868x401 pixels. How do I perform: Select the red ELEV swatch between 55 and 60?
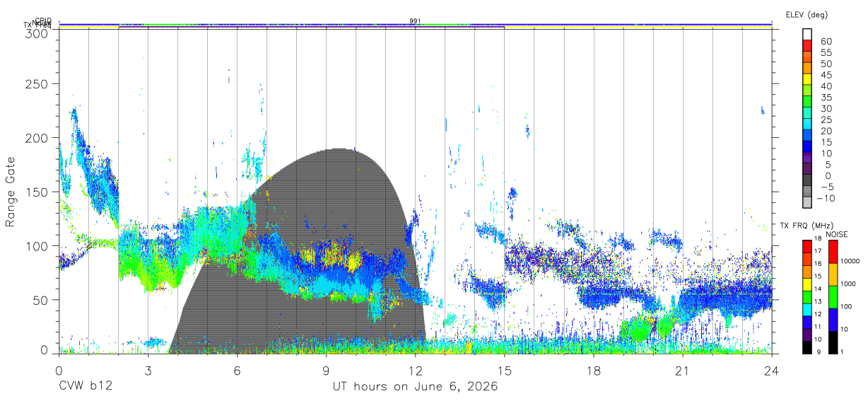coord(808,46)
